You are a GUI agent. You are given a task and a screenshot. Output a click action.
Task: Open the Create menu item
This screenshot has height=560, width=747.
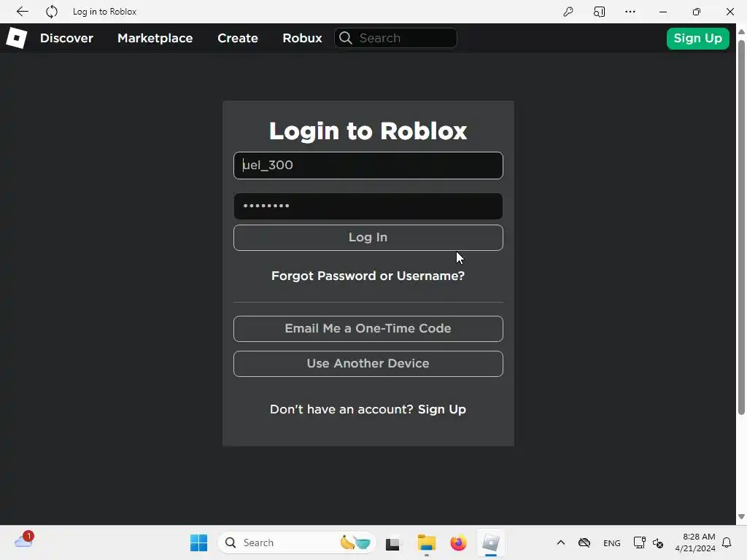(x=238, y=38)
